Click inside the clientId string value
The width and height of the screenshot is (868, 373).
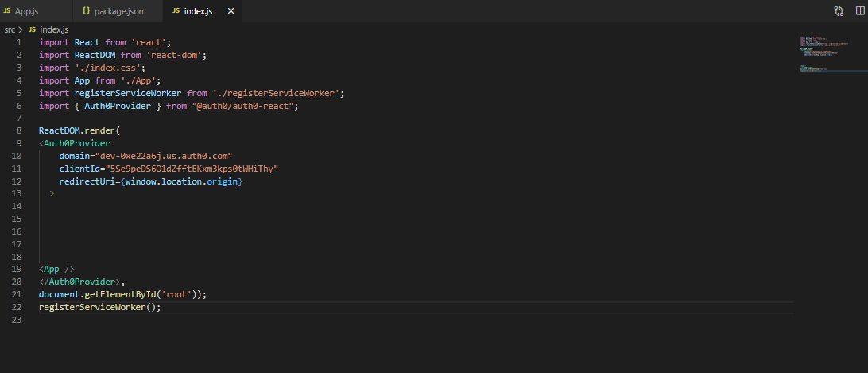(188, 169)
